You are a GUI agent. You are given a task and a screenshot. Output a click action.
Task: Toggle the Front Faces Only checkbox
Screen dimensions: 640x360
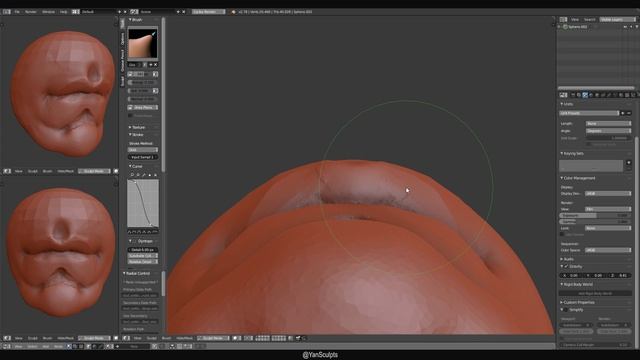click(x=131, y=116)
